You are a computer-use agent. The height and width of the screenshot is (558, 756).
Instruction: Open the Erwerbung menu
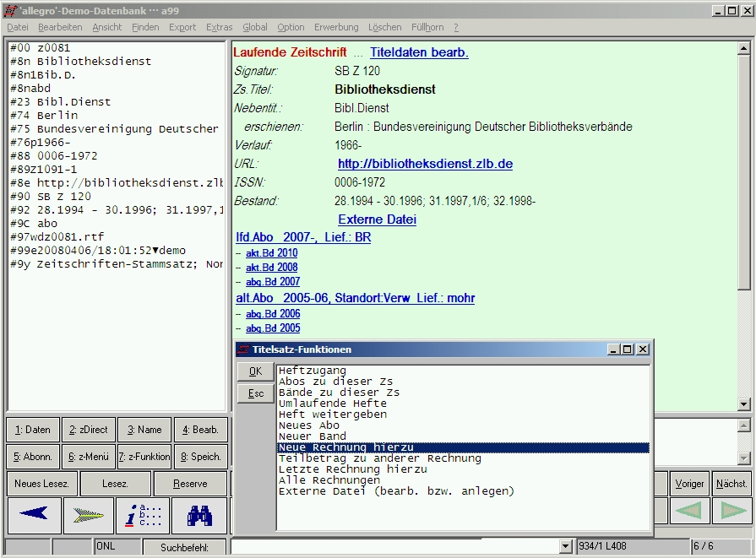click(x=336, y=28)
